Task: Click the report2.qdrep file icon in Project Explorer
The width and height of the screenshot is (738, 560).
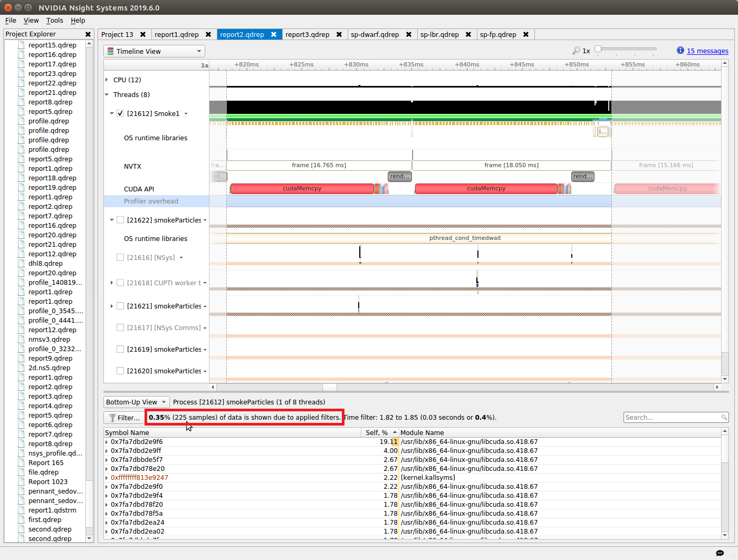Action: click(21, 206)
